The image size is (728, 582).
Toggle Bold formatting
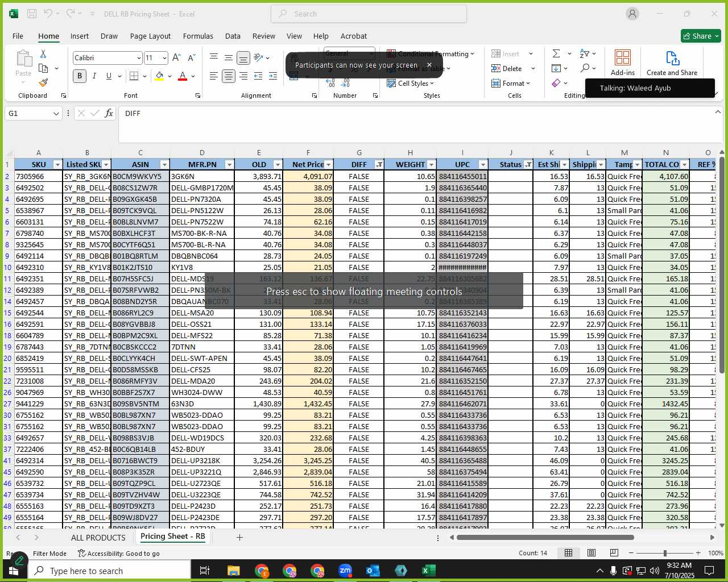80,76
